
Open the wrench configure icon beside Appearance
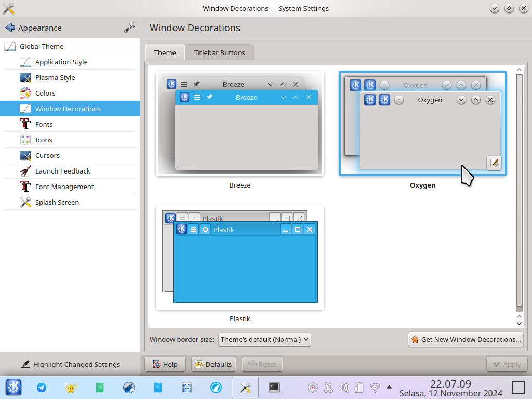click(x=129, y=28)
